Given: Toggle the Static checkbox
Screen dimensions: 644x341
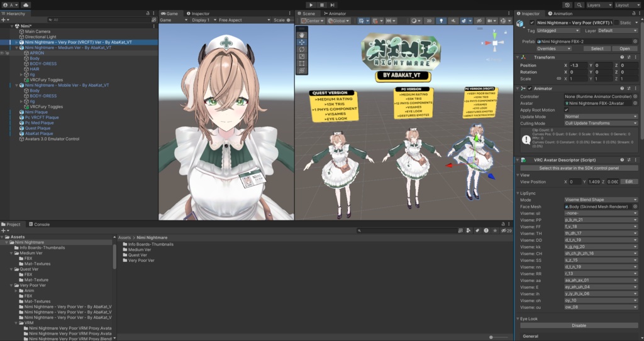Looking at the screenshot, I should click(616, 23).
